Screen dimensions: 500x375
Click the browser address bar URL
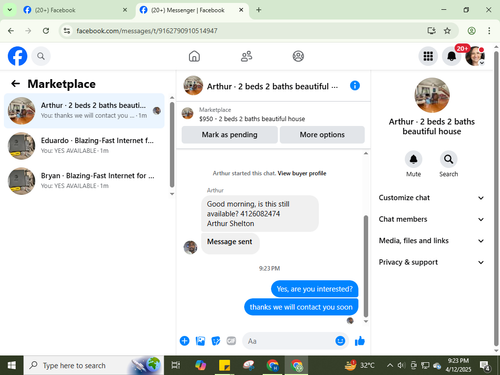point(147,31)
